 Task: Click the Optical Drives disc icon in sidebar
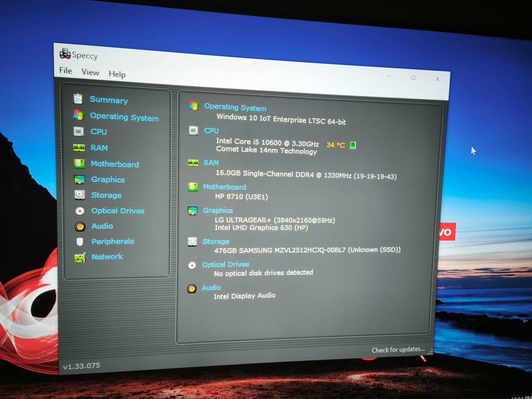80,211
